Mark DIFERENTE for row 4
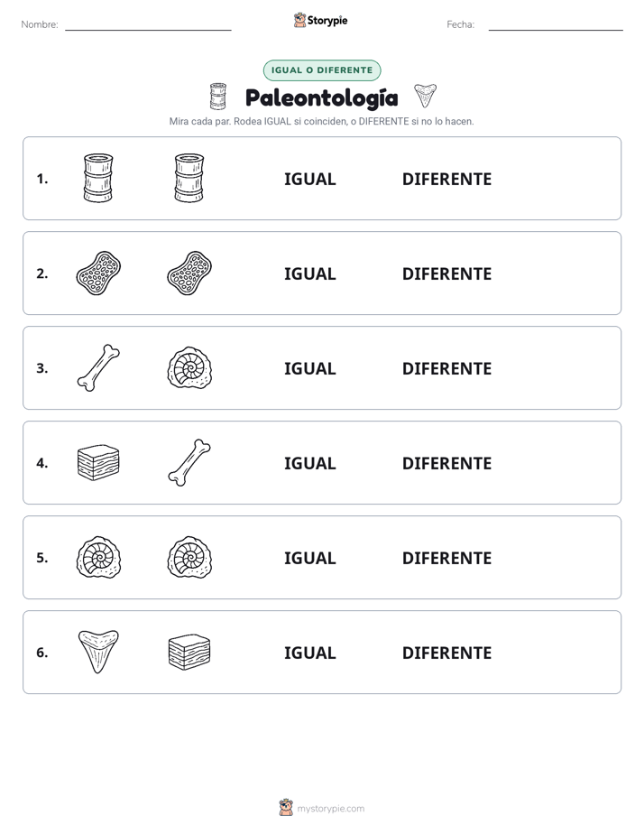The image size is (644, 834). (446, 463)
